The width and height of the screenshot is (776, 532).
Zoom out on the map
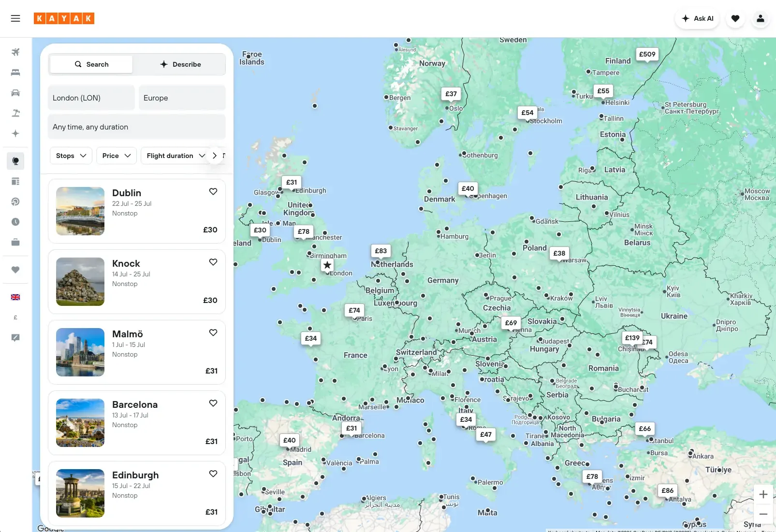[763, 514]
